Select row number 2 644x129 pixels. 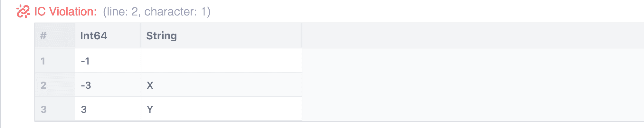pos(43,85)
